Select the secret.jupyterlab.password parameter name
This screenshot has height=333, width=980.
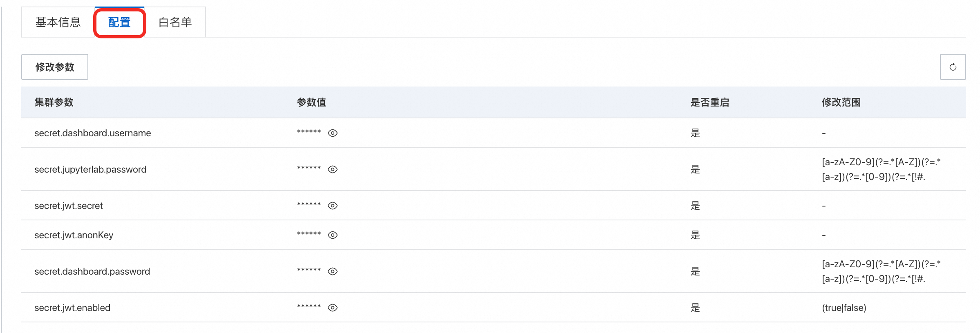[90, 169]
